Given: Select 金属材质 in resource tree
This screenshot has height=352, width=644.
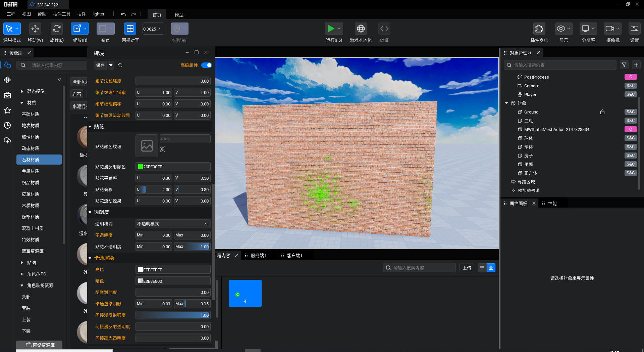Looking at the screenshot, I should coord(31,171).
